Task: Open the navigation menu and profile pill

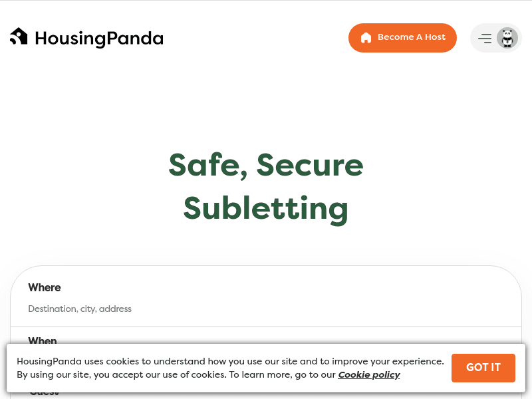Action: [x=496, y=38]
